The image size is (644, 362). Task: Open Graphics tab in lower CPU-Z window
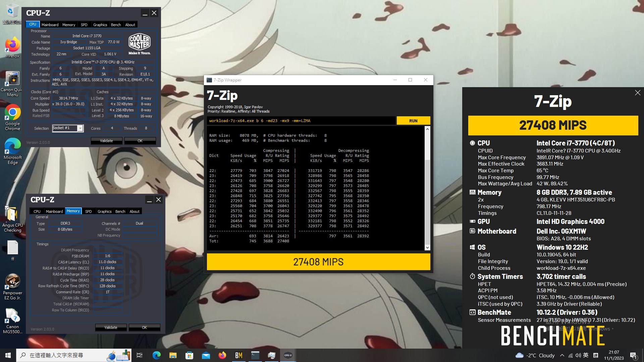(x=104, y=212)
